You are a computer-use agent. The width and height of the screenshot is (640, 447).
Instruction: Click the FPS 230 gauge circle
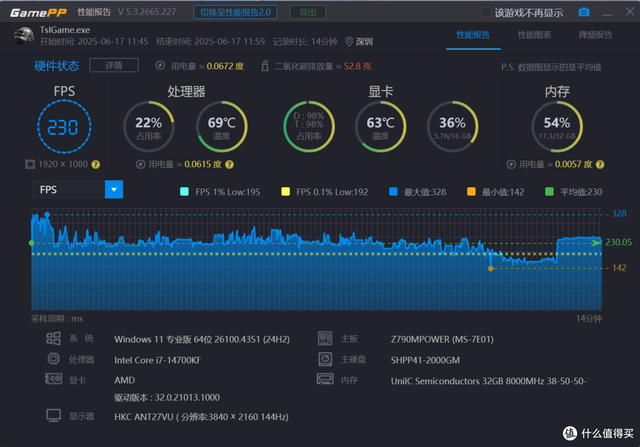point(64,127)
